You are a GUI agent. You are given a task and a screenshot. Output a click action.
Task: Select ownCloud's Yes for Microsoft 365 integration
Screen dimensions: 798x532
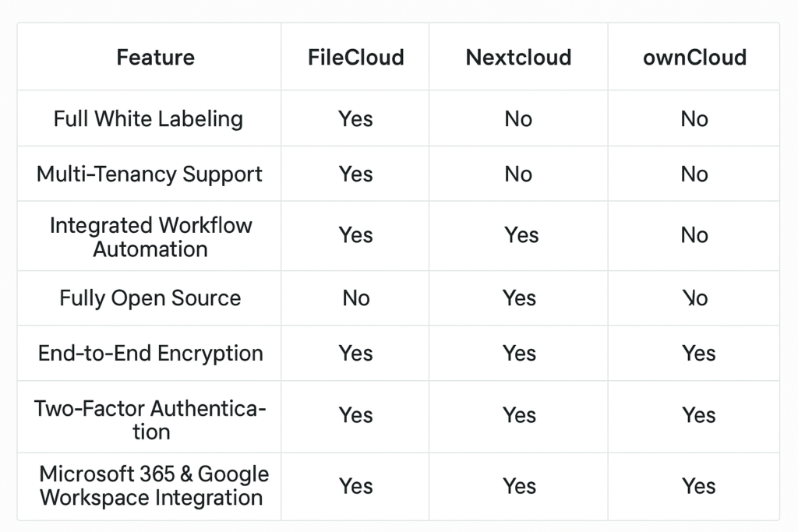tap(698, 486)
